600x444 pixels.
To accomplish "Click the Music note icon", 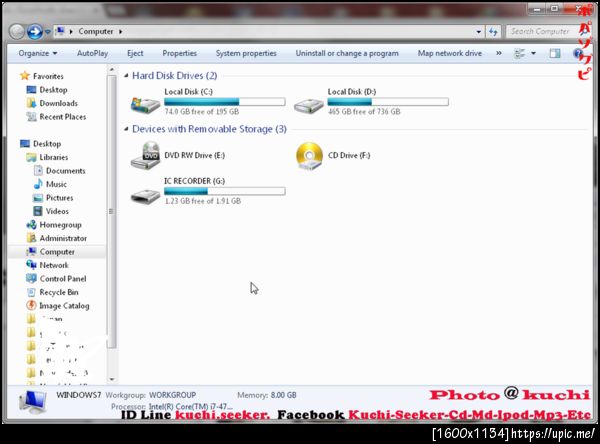I will [38, 184].
